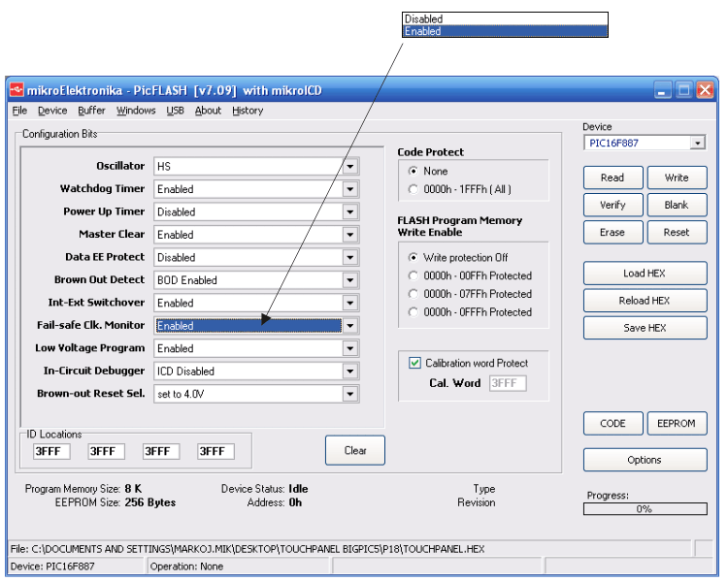Click the Erase button
This screenshot has height=582, width=728.
[612, 233]
